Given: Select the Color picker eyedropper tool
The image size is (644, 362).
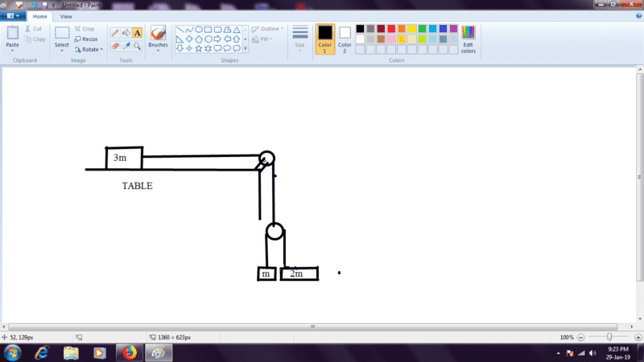Looking at the screenshot, I should coord(126,46).
